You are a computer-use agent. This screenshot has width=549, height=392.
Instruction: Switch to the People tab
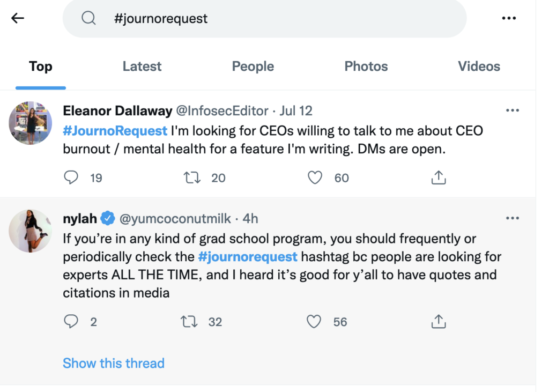[253, 66]
